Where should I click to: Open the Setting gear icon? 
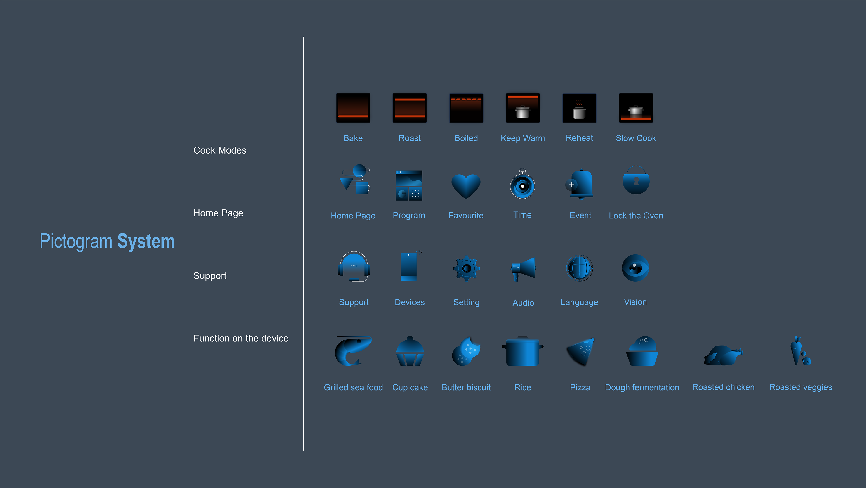coord(466,268)
